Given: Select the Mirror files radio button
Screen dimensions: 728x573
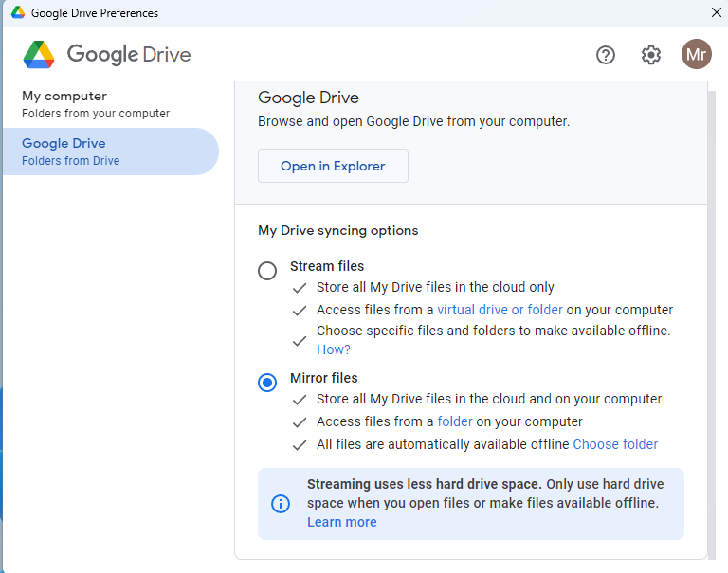Looking at the screenshot, I should (267, 383).
